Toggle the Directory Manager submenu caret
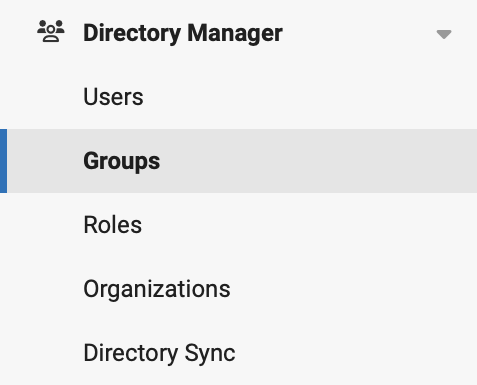 point(444,34)
